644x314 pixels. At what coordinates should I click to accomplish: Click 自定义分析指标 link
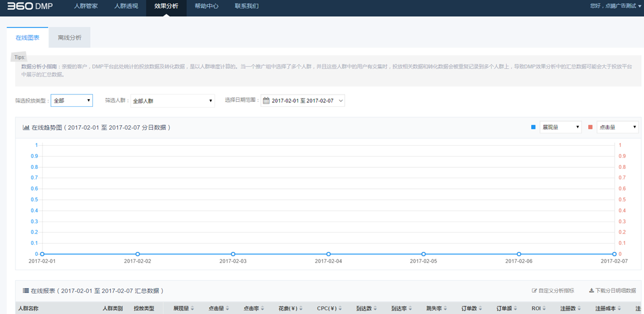pos(553,291)
